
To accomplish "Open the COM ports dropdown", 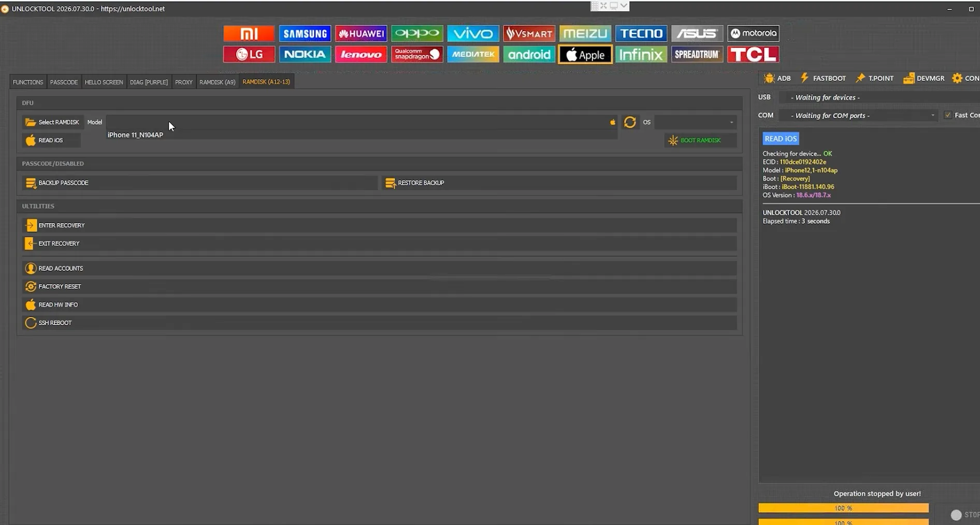I will point(859,115).
